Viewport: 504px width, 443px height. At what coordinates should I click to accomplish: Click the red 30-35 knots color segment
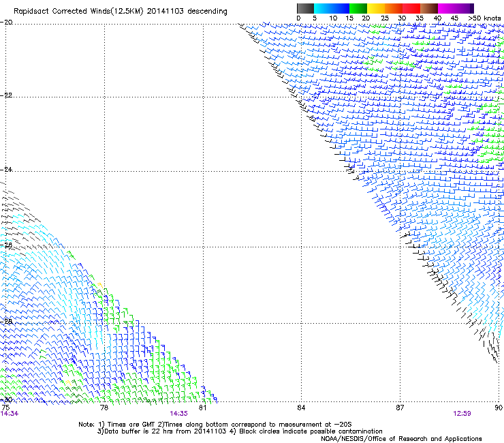coord(411,8)
